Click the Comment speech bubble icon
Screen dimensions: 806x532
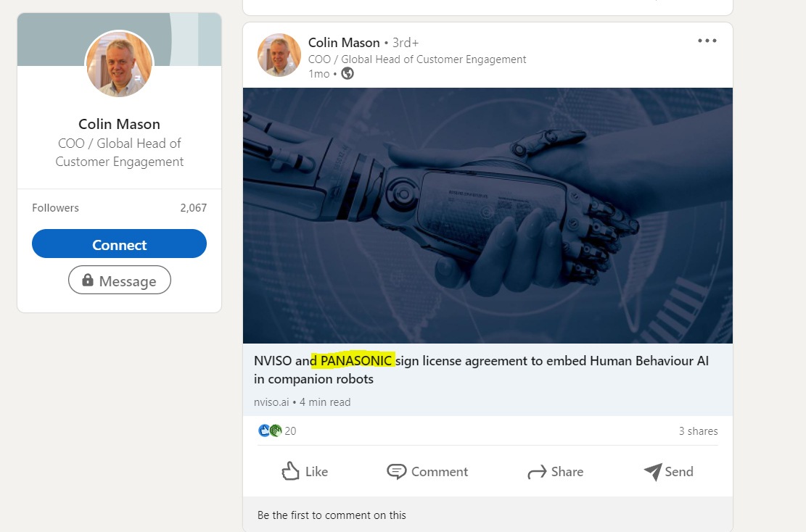click(x=396, y=472)
